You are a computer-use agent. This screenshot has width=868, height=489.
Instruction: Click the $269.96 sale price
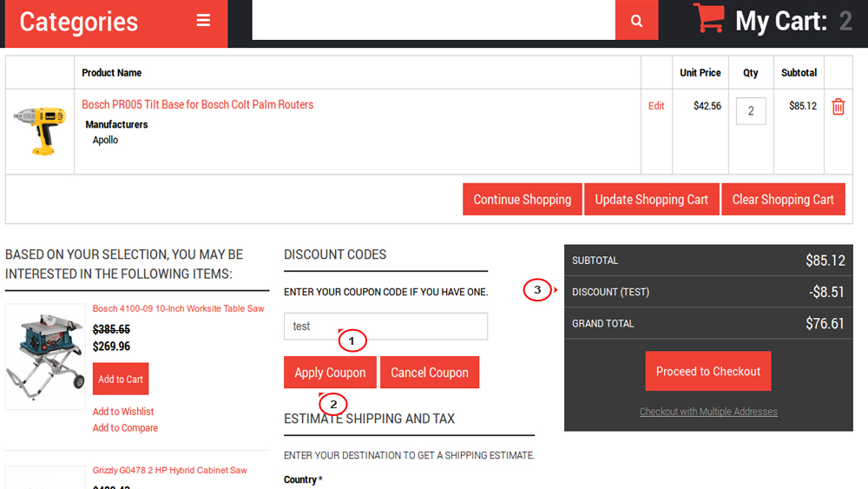111,346
